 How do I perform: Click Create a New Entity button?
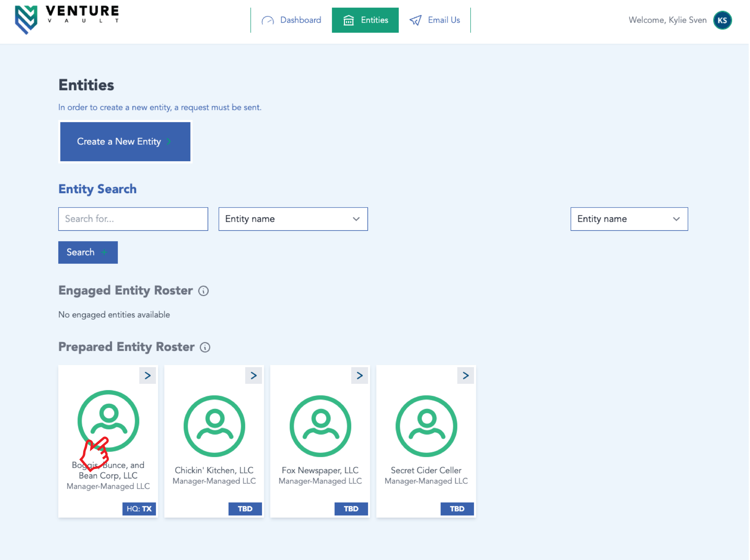125,142
